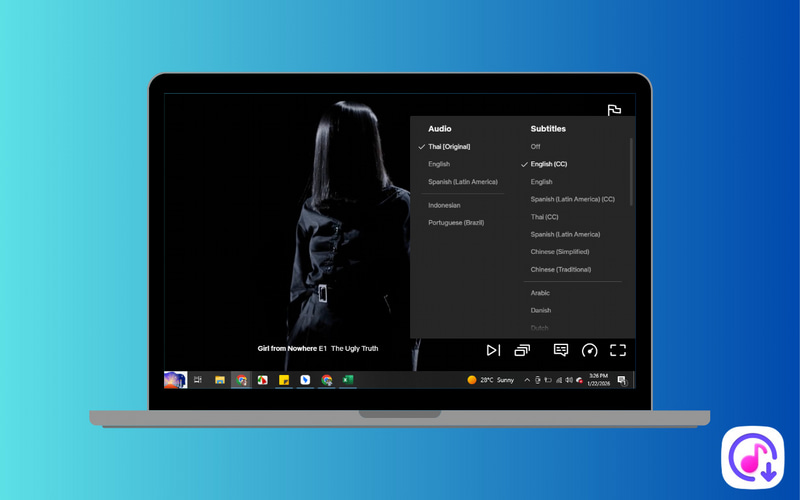Enter fullscreen mode
This screenshot has width=800, height=500.
pos(618,350)
